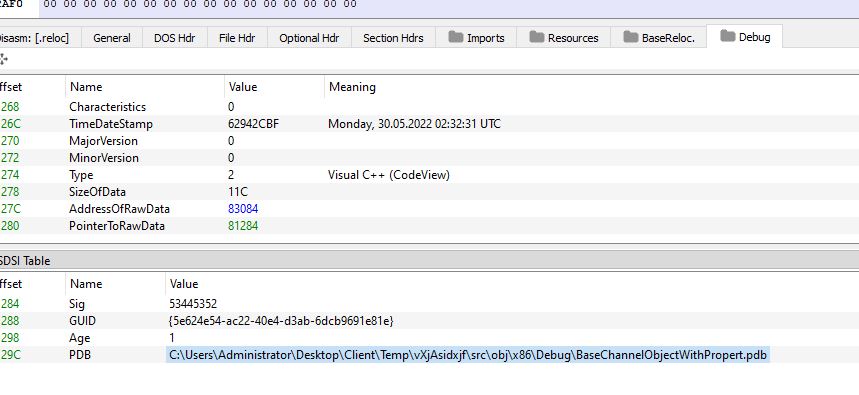
Task: Select the MinorVersion row name
Action: click(x=104, y=158)
